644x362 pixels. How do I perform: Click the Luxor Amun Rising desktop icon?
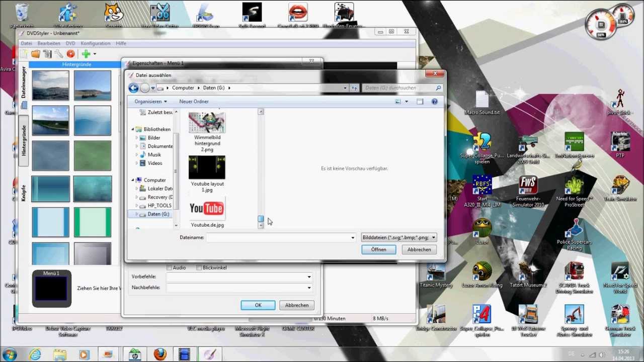482,275
